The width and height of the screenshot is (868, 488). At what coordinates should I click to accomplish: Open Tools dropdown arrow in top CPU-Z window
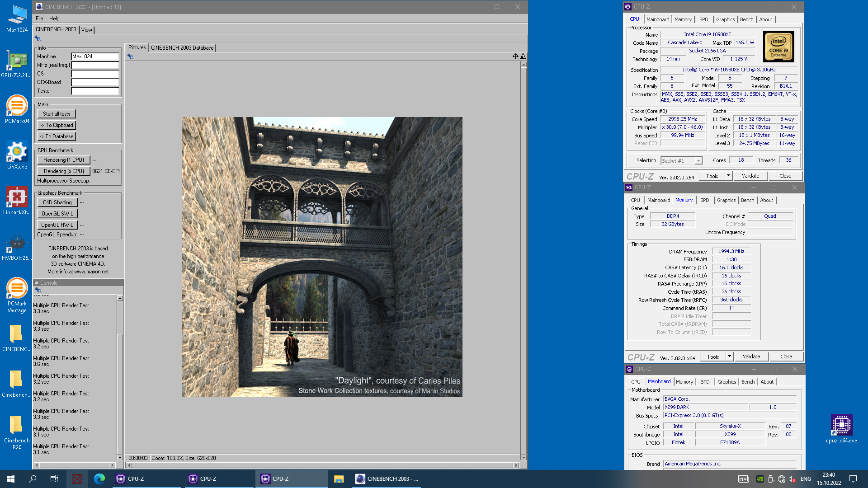pyautogui.click(x=728, y=176)
